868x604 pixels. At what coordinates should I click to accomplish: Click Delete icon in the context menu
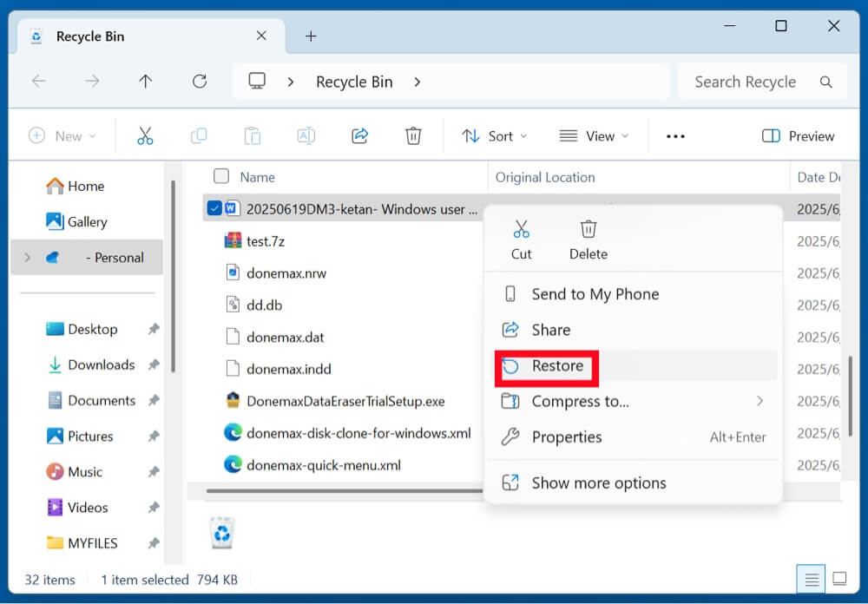(589, 239)
